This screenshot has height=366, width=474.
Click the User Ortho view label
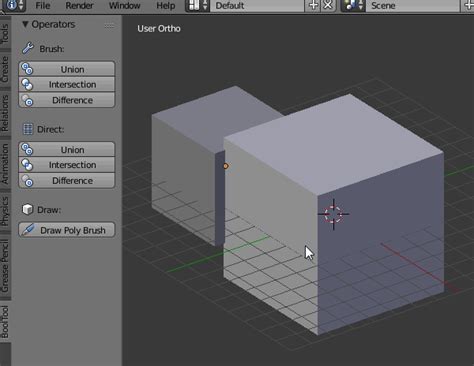point(159,29)
